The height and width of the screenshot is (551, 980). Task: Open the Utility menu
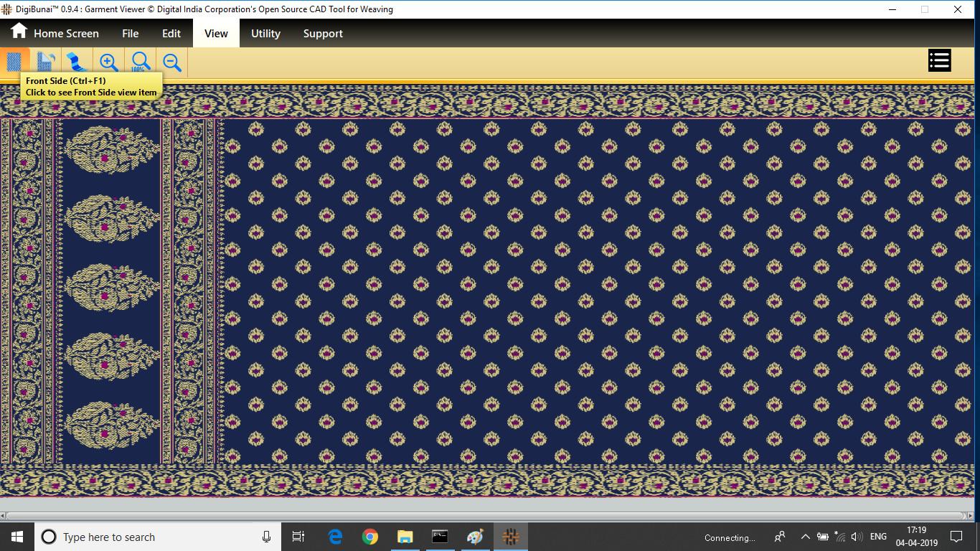pos(265,34)
